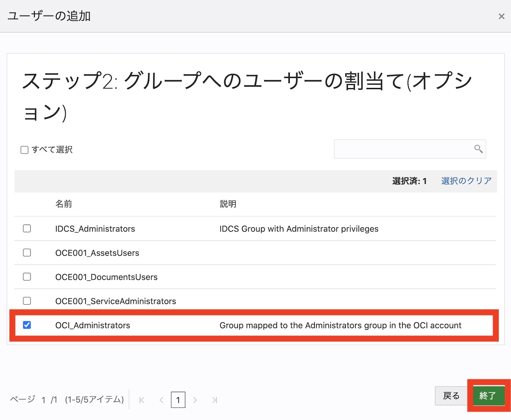Click the 終了 finish button
The height and width of the screenshot is (420, 511).
click(488, 396)
